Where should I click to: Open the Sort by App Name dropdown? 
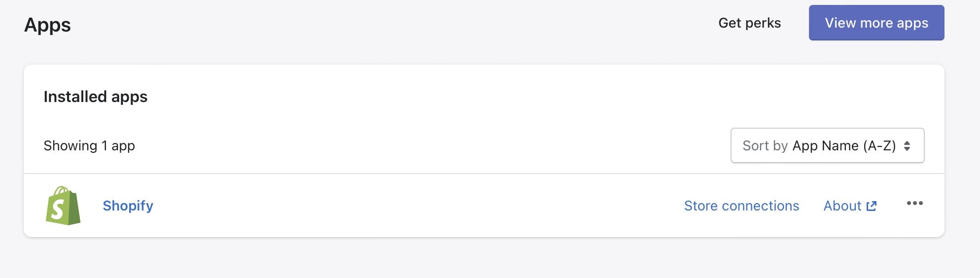pos(827,146)
